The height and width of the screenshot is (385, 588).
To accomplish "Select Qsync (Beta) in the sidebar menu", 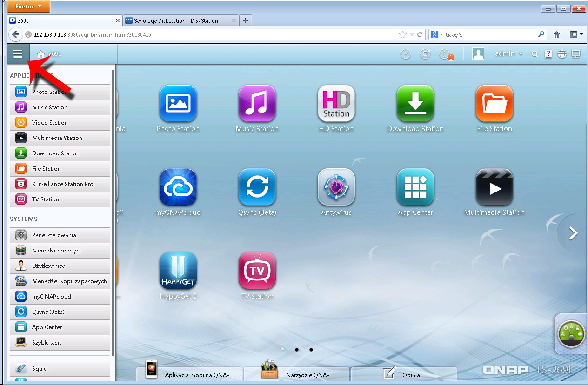I will click(60, 312).
